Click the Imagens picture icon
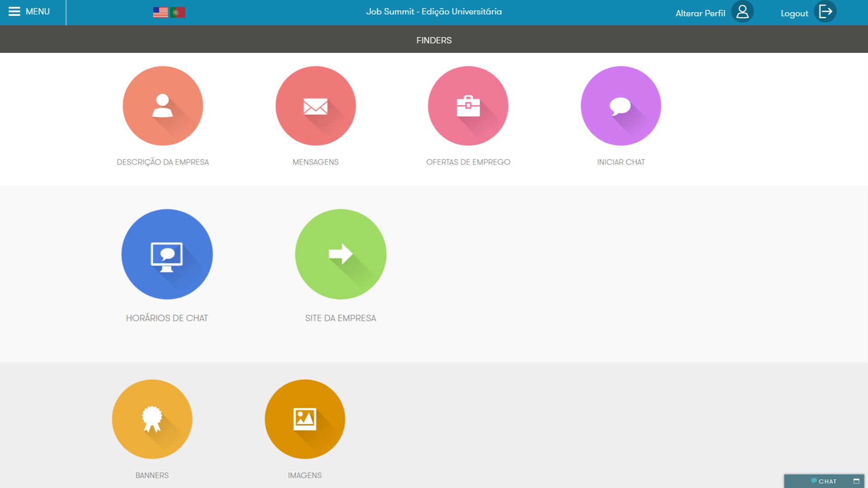 tap(305, 419)
